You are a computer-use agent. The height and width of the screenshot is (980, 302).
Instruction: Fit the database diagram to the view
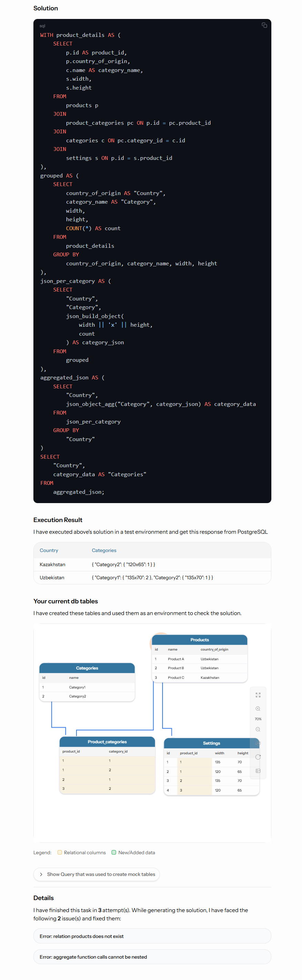[258, 695]
